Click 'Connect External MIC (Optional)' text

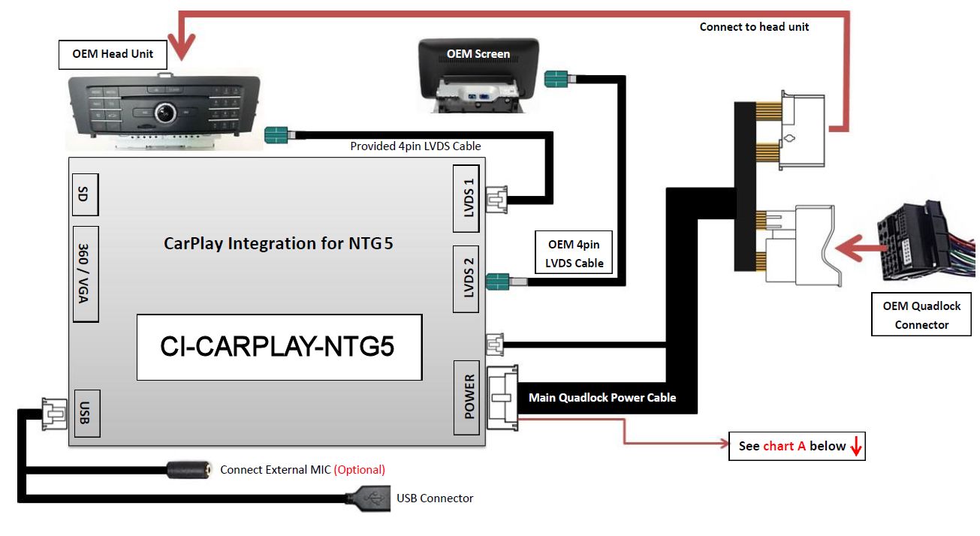(x=303, y=470)
